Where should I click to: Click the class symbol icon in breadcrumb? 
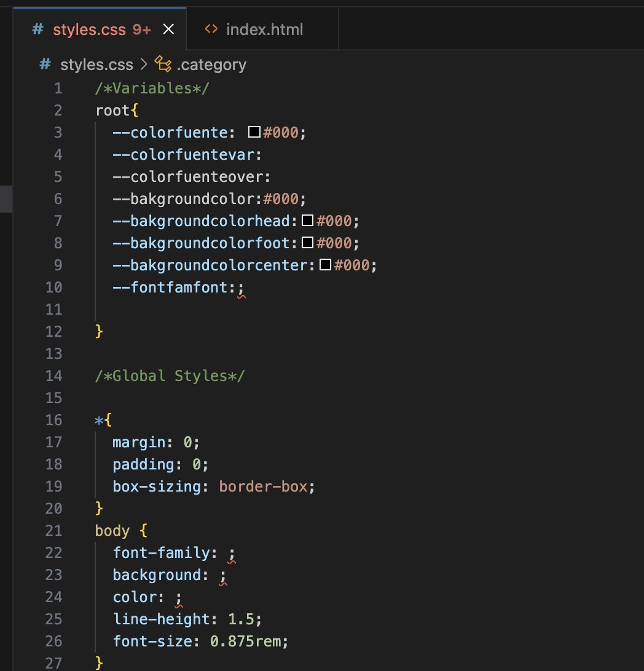pos(163,64)
